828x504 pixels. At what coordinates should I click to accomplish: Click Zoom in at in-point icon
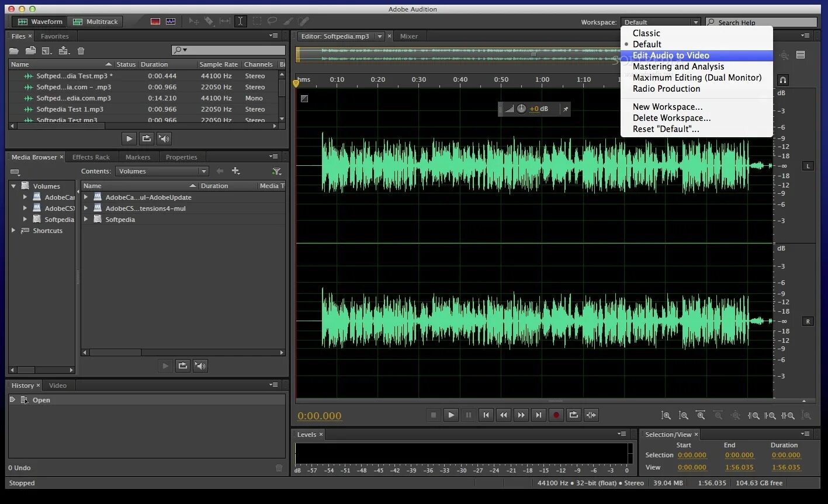[754, 415]
